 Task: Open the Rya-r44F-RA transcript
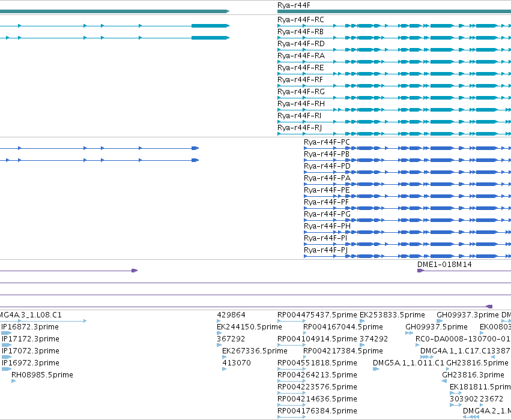[x=301, y=56]
